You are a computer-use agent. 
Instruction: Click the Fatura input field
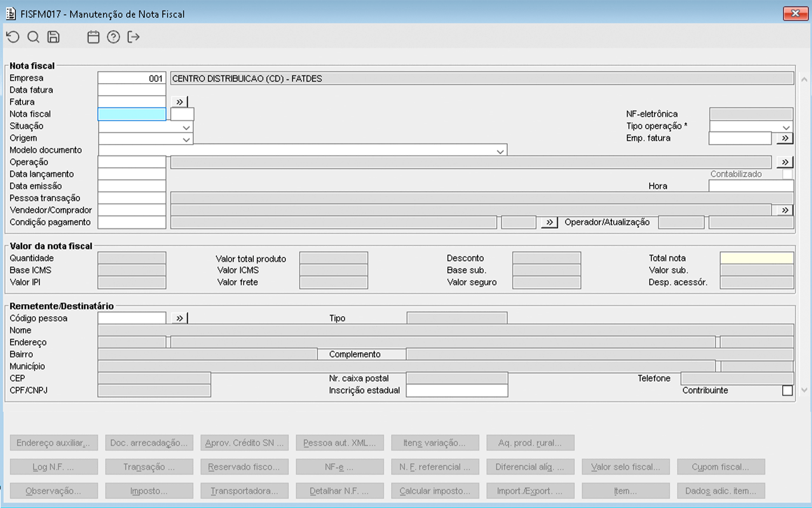click(x=132, y=102)
